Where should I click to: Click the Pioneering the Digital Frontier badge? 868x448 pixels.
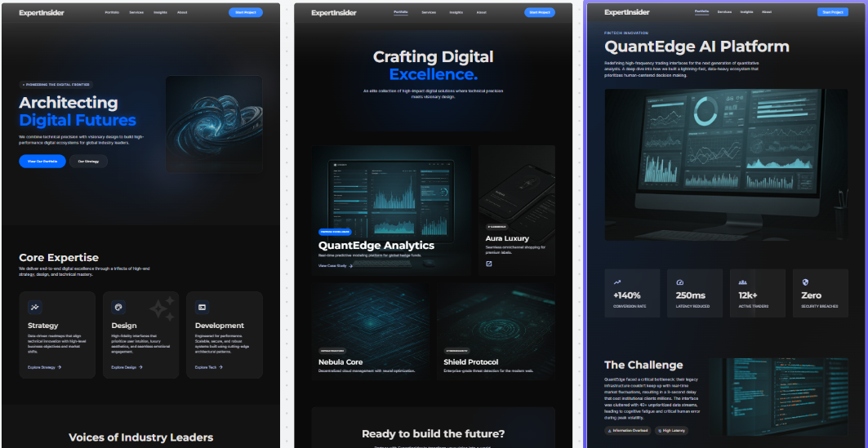point(56,85)
